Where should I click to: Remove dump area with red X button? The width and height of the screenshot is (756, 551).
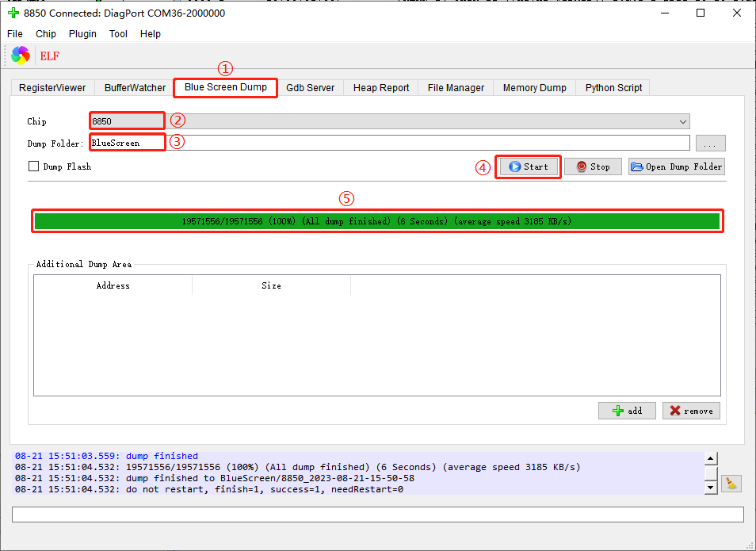691,411
